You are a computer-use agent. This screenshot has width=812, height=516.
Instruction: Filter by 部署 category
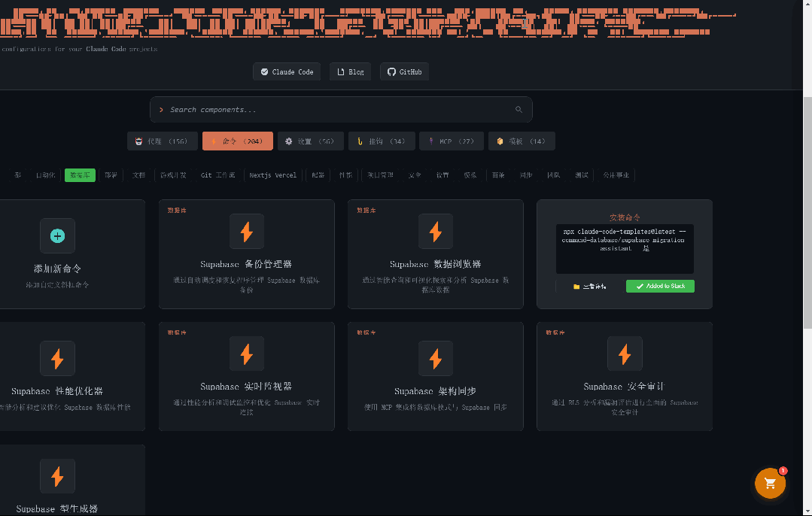111,175
